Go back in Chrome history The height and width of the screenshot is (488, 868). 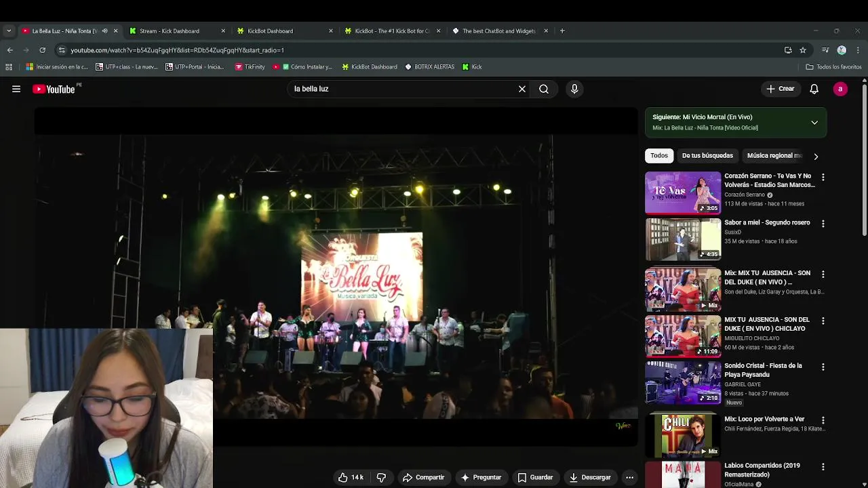(9, 49)
